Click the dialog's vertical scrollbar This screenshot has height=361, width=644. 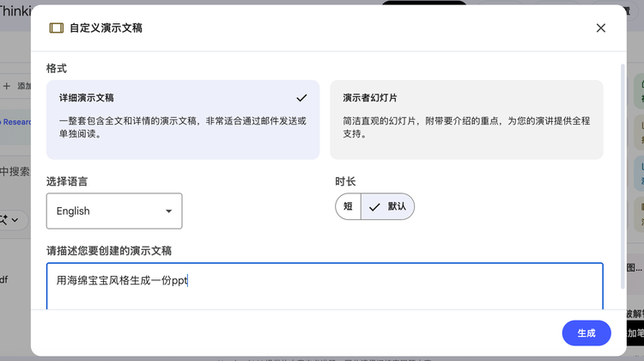coord(623,177)
